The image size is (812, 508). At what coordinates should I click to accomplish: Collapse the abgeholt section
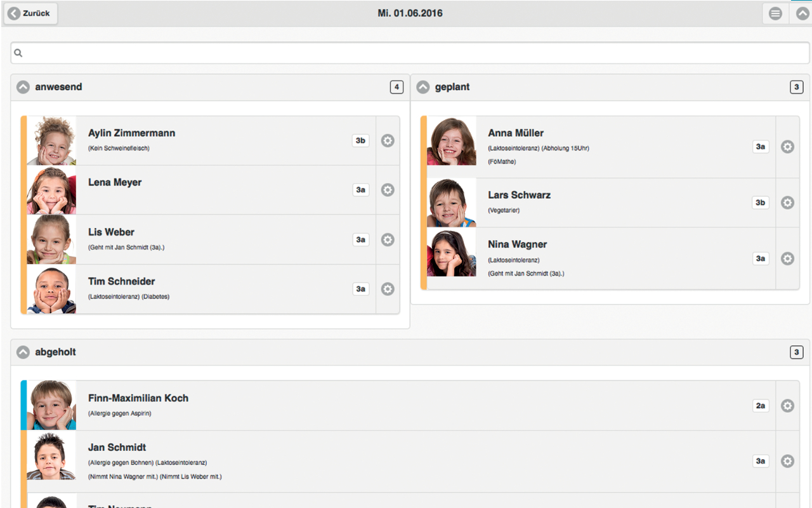point(23,352)
